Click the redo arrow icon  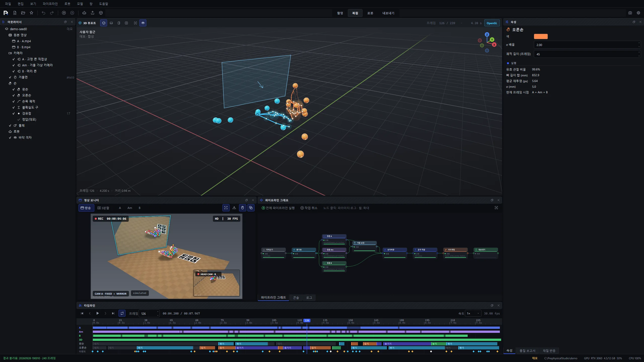click(x=52, y=13)
